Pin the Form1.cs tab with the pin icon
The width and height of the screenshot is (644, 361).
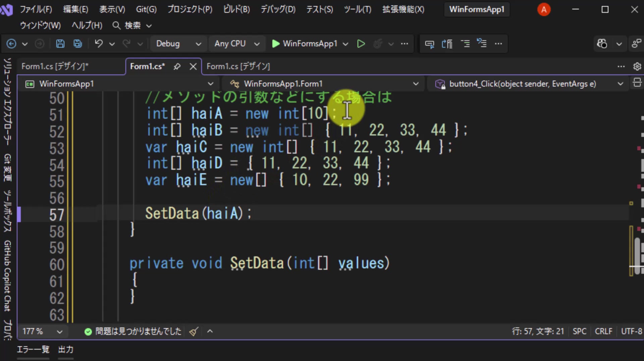pos(177,66)
